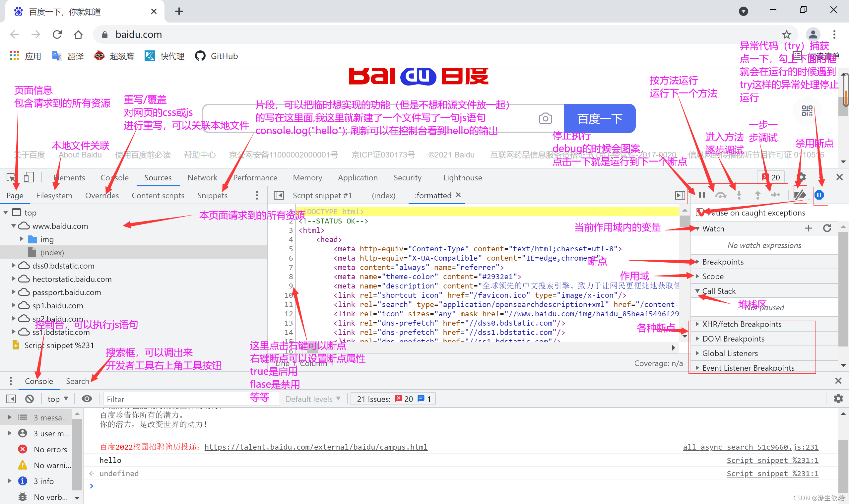849x504 pixels.
Task: Create a live expression with eye icon
Action: tap(87, 399)
